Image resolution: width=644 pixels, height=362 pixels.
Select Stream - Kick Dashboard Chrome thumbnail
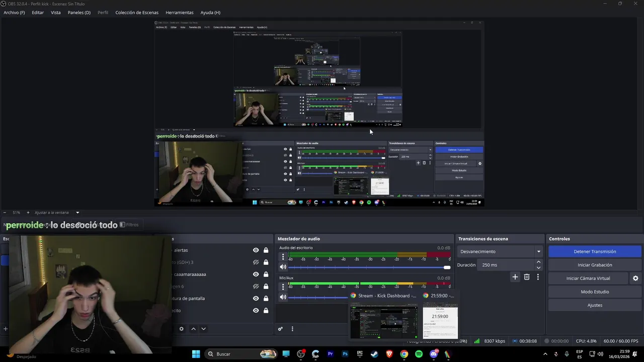coord(384,315)
